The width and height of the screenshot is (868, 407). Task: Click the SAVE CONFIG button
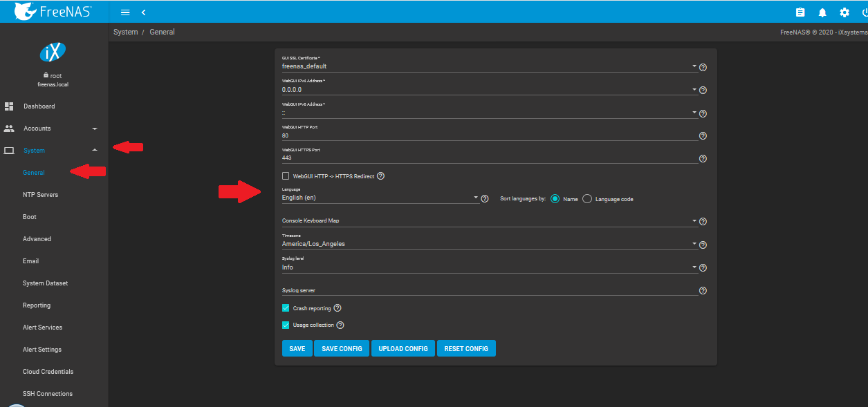click(x=342, y=348)
